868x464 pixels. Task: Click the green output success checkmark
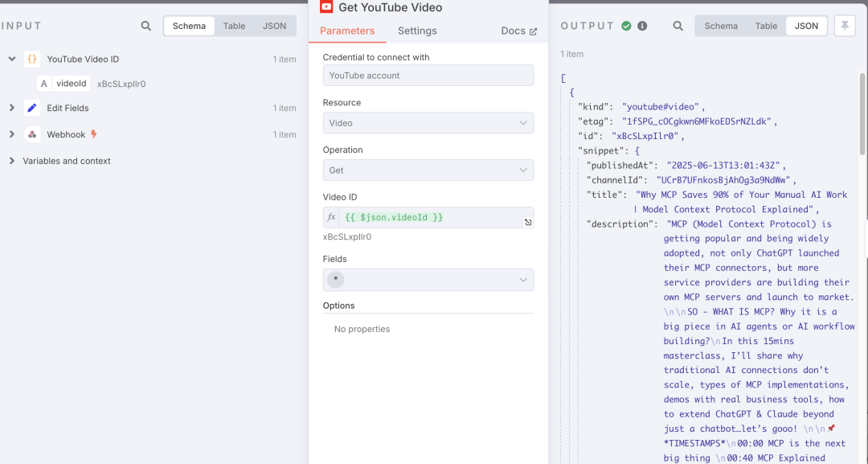(x=627, y=26)
